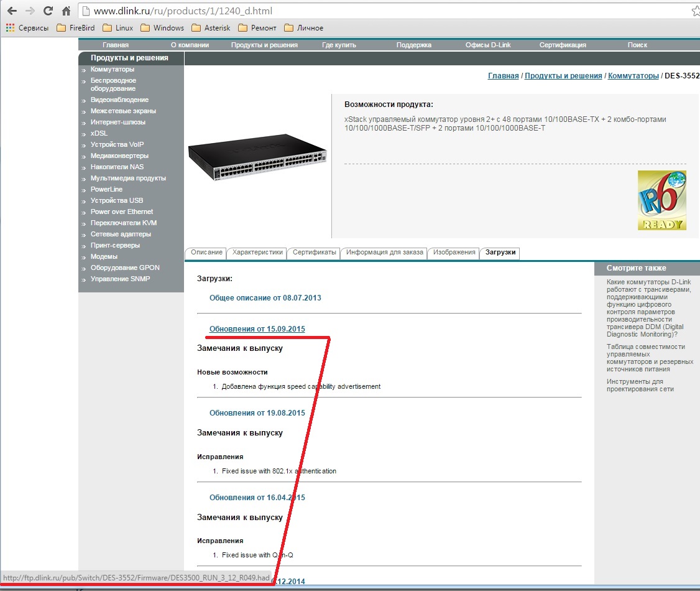Open Оборудование GPON in the sidebar
This screenshot has height=591, width=700.
tap(125, 268)
